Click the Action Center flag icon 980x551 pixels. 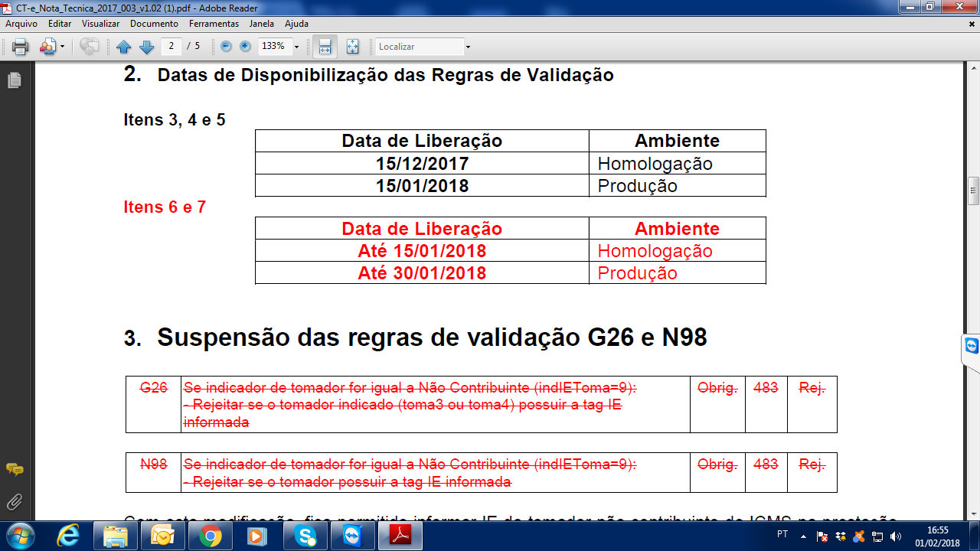click(x=822, y=536)
